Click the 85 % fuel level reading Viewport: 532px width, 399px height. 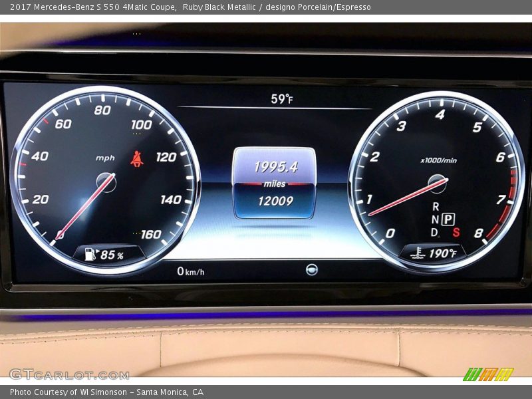click(x=112, y=255)
